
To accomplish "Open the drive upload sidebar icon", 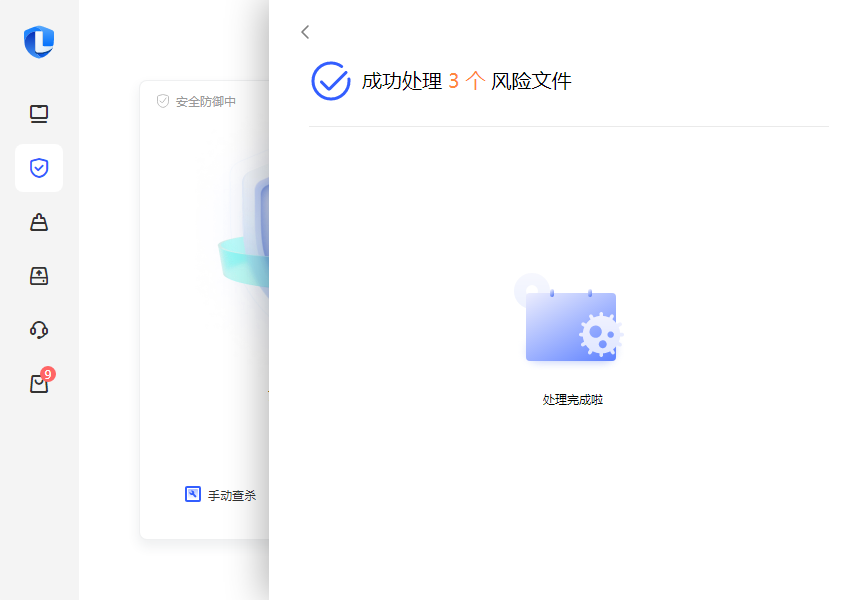I will (x=39, y=276).
